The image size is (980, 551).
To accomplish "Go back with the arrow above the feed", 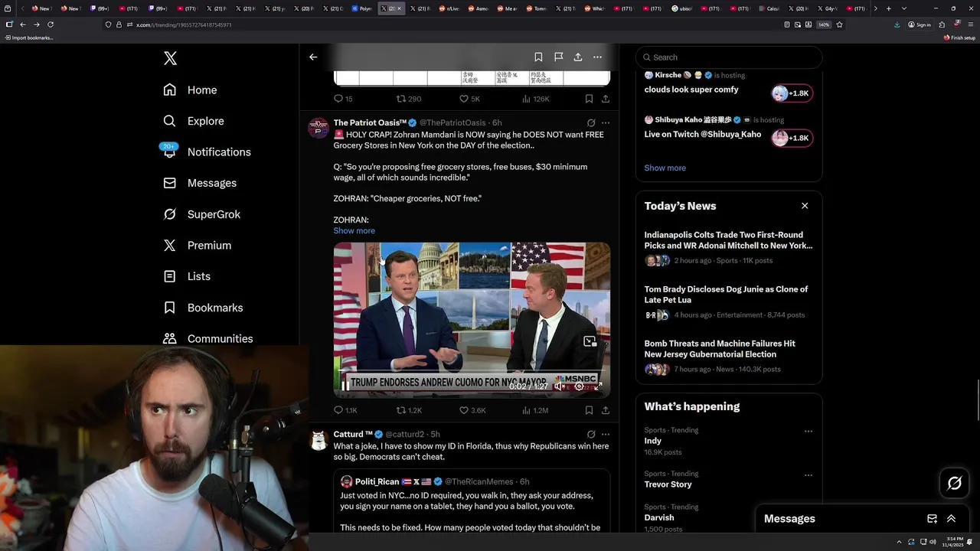I will pyautogui.click(x=313, y=57).
